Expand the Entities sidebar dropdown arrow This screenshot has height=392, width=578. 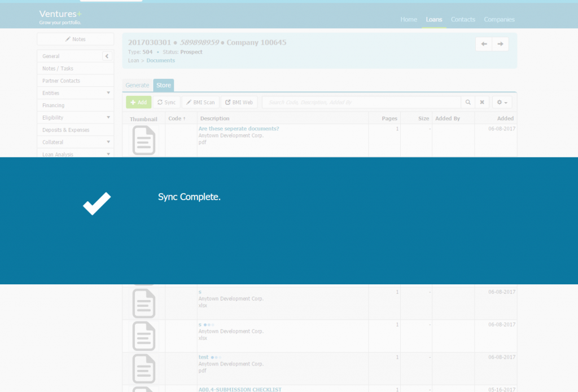click(108, 93)
